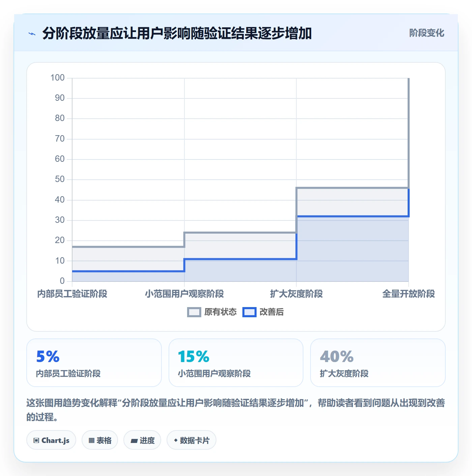Click x-axis label 全量开放阶段
Image resolution: width=472 pixels, height=476 pixels.
(409, 294)
